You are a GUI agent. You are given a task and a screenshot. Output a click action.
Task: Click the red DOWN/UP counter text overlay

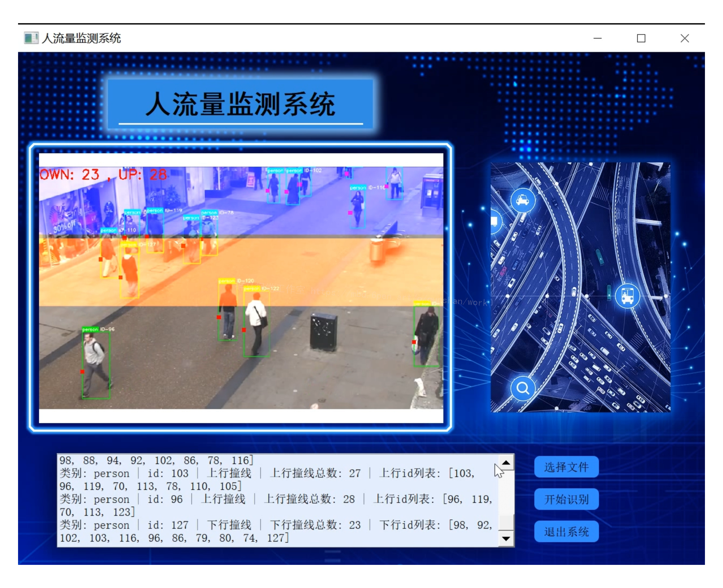pyautogui.click(x=103, y=175)
